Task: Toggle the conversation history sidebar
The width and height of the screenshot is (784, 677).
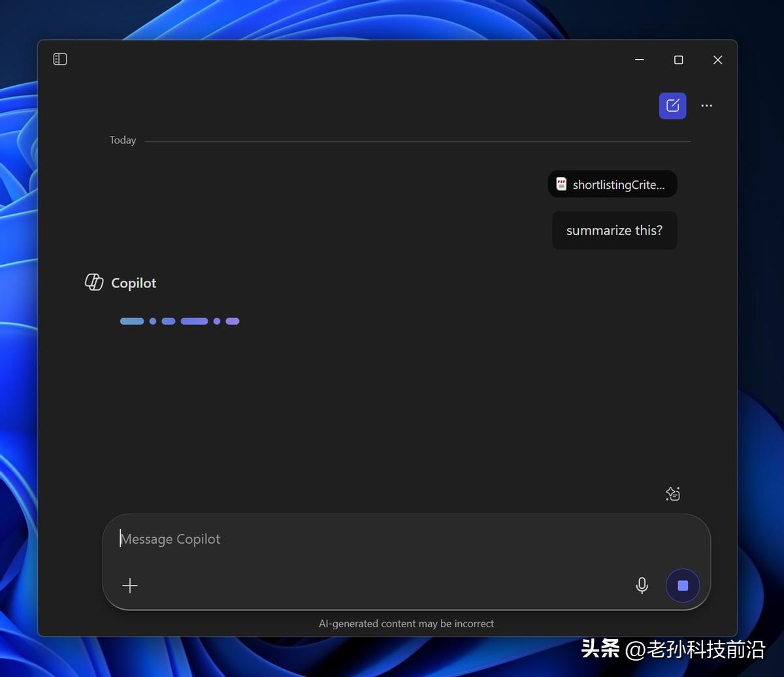Action: [60, 59]
